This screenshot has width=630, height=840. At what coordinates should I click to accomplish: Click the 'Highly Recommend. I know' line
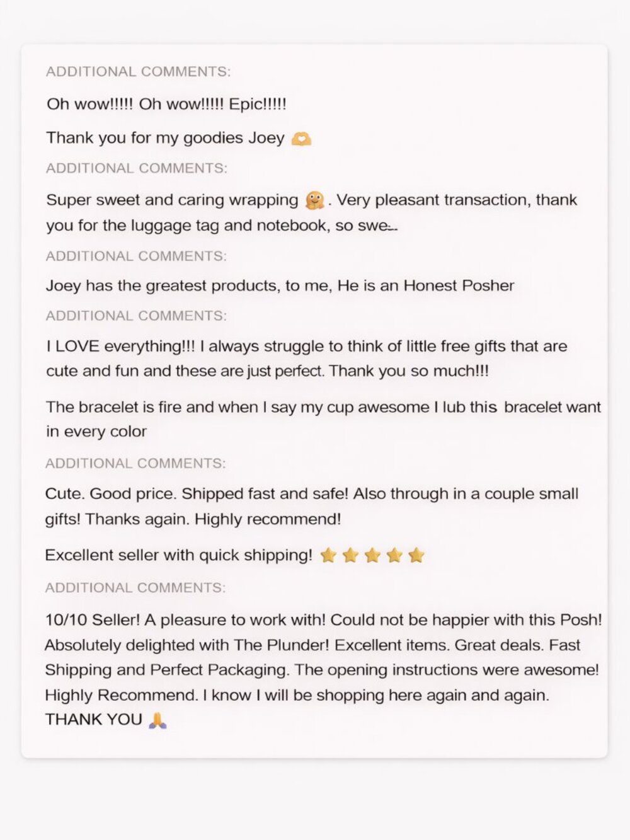pos(297,695)
